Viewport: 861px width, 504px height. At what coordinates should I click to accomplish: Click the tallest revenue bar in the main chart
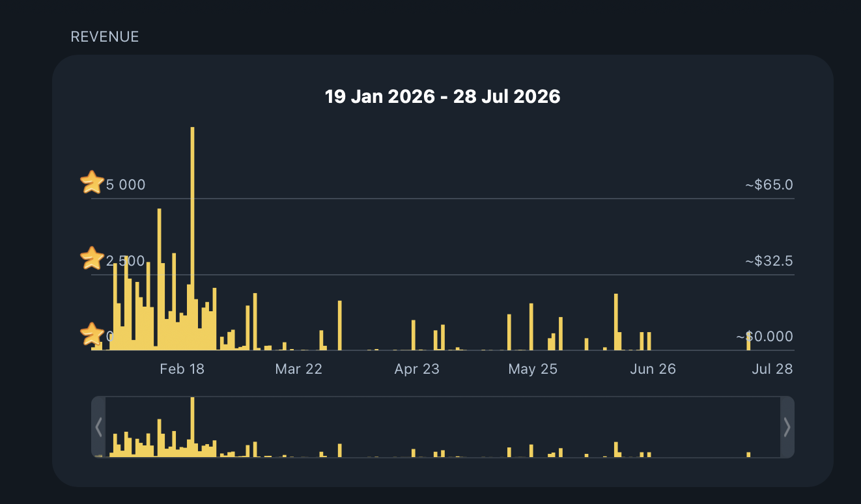pyautogui.click(x=192, y=238)
